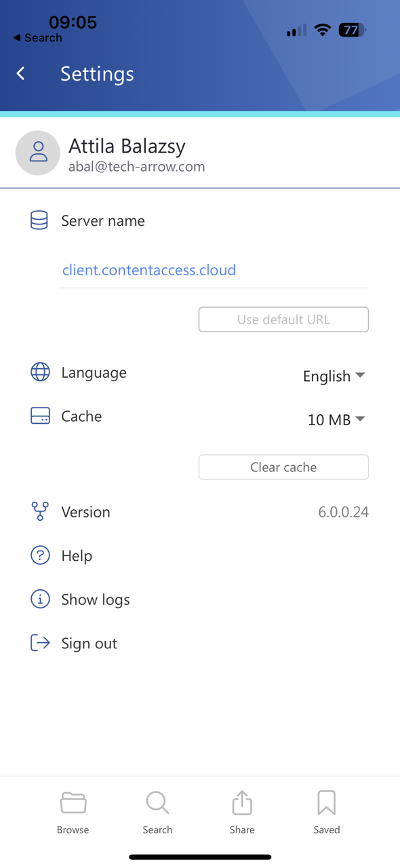The image size is (400, 868).
Task: Select the Server name database icon
Action: click(x=39, y=220)
